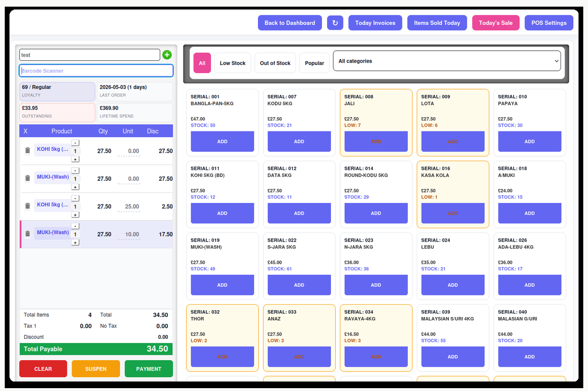Proceed with the green PAYMENT button
The width and height of the screenshot is (588, 391).
tap(149, 369)
